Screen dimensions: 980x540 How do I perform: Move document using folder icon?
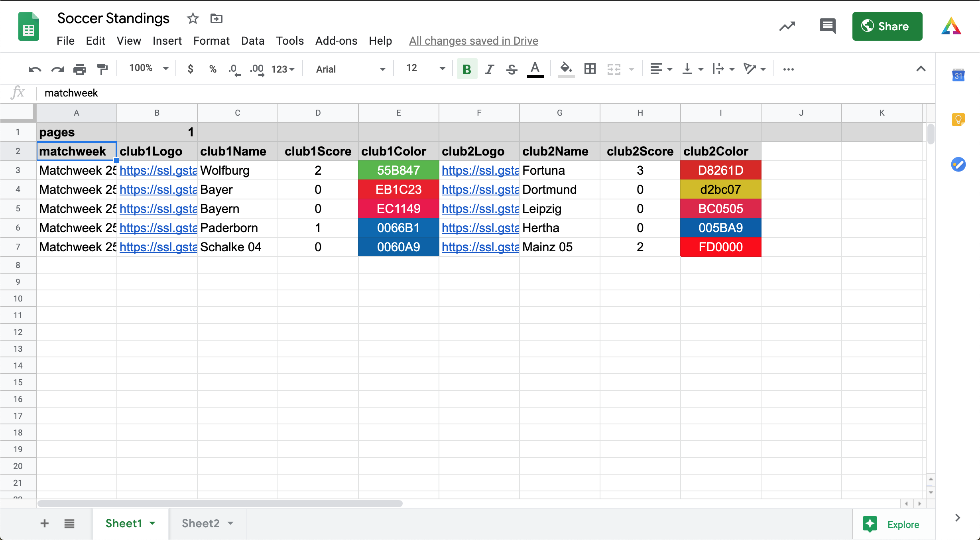tap(216, 18)
